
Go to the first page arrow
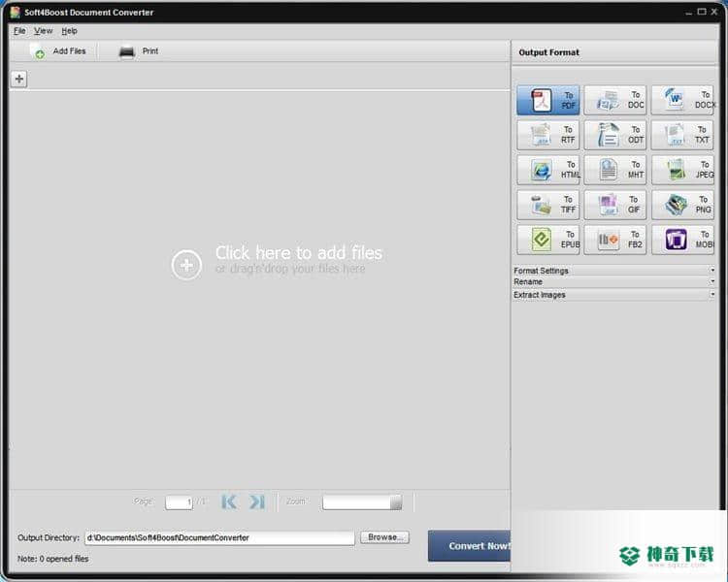[x=229, y=501]
